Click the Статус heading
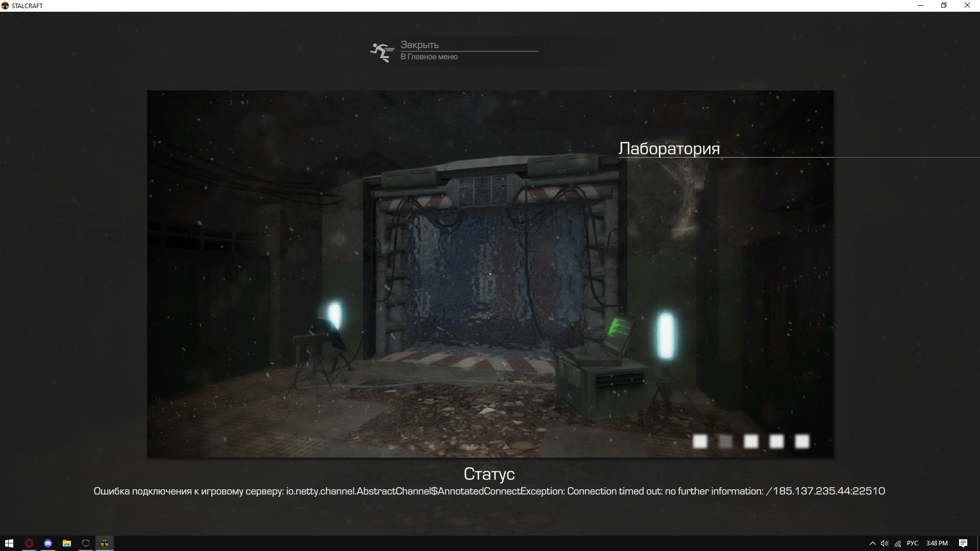The image size is (980, 551). tap(489, 474)
